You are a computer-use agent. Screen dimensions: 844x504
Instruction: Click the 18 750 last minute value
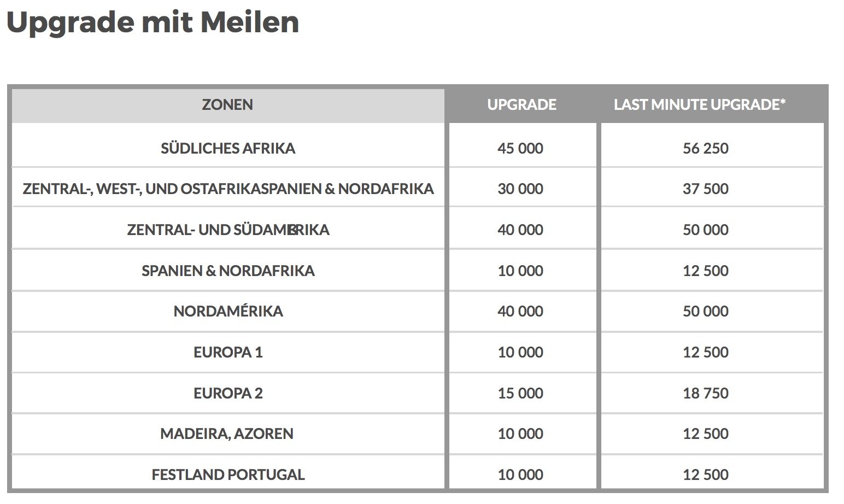tap(706, 393)
